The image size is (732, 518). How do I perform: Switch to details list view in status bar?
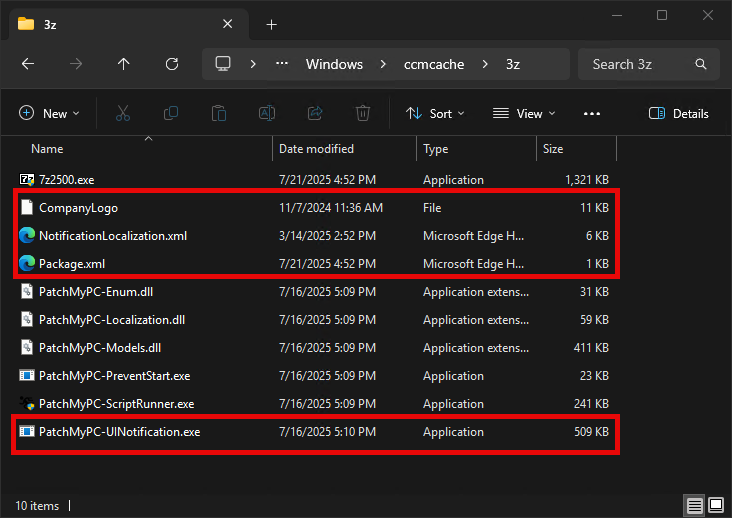[x=694, y=505]
